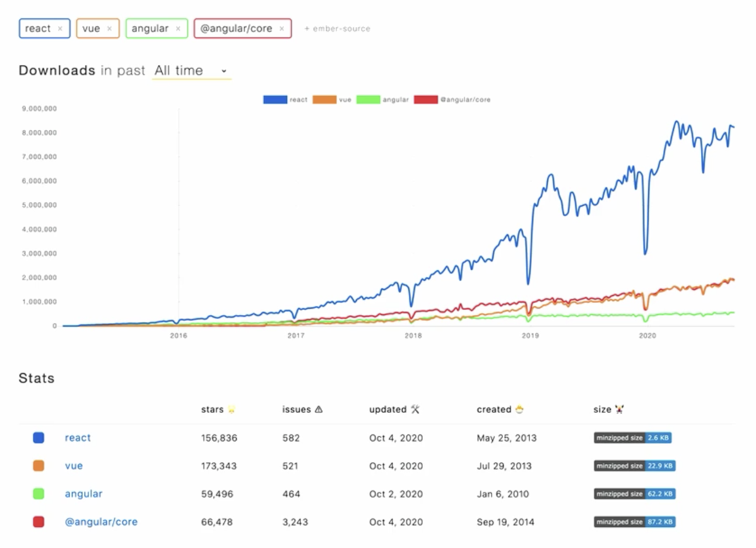This screenshot has width=756, height=548.
Task: Click the weightlifter icon beside size header
Action: (620, 410)
